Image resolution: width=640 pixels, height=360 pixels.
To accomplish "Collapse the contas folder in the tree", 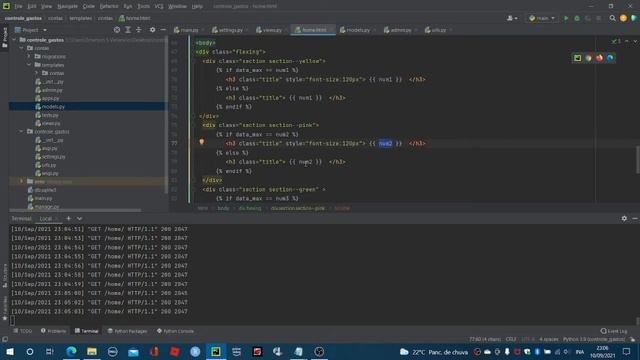I will pos(22,48).
